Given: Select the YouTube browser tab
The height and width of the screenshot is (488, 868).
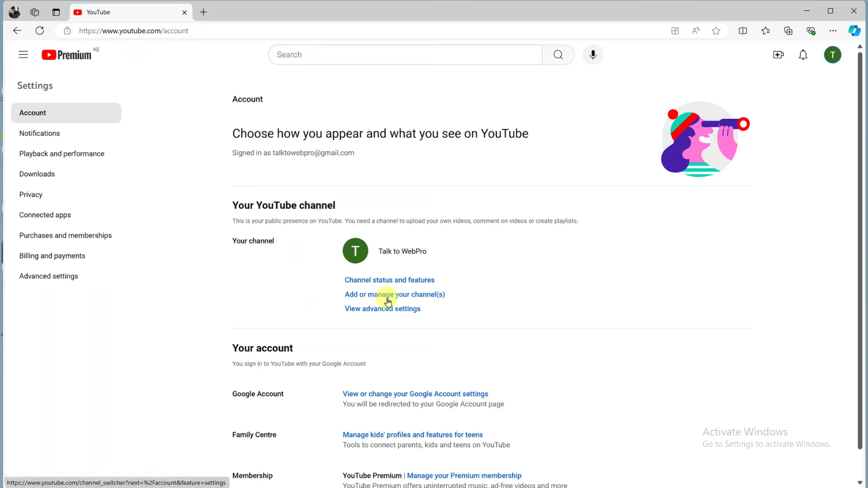Looking at the screenshot, I should pyautogui.click(x=130, y=12).
